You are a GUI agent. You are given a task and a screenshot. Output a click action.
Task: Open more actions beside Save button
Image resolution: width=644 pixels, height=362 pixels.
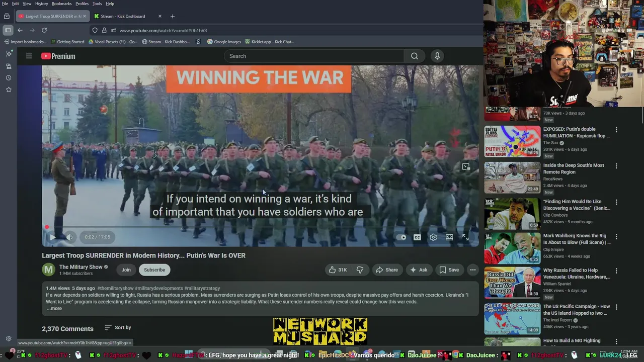[x=472, y=270]
